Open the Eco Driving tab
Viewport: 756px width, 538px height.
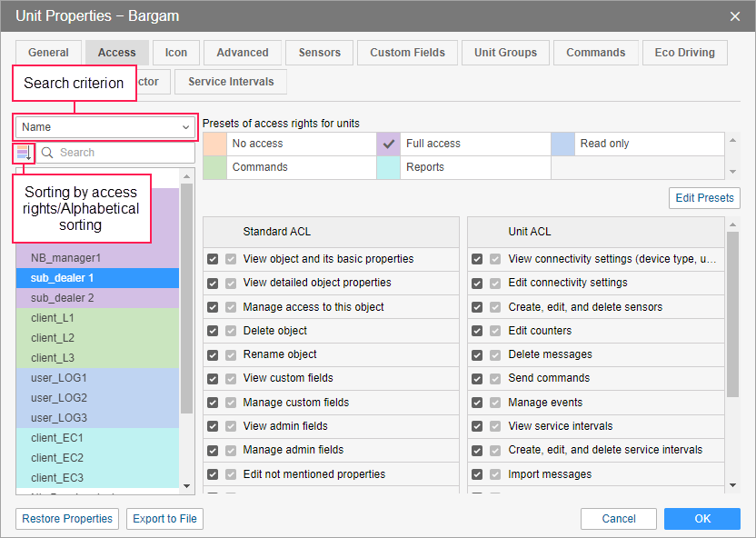(x=684, y=53)
